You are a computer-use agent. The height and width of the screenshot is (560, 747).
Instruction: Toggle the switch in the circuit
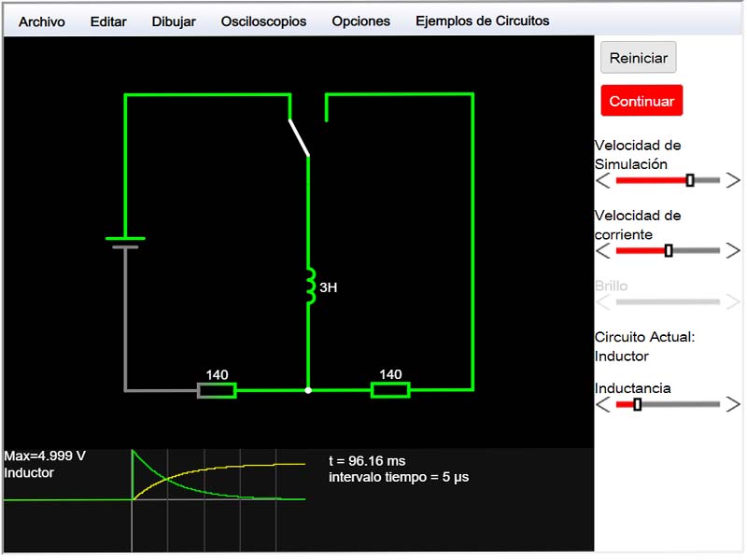(299, 137)
